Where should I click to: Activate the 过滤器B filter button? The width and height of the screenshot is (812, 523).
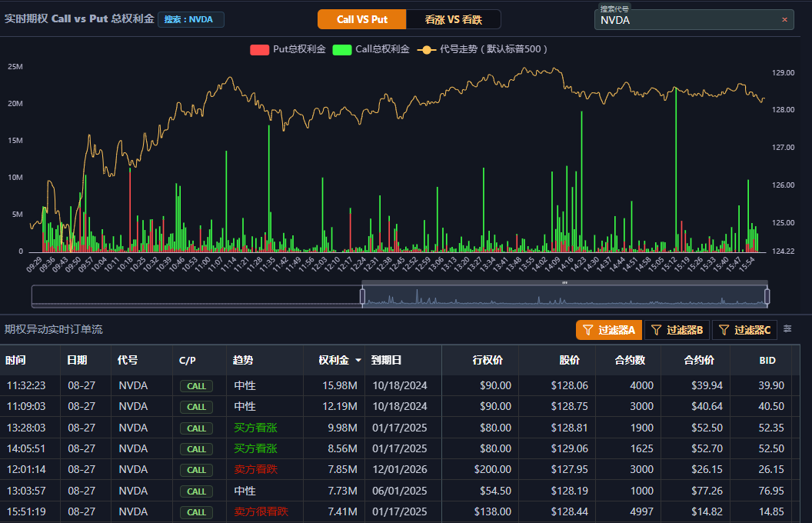point(677,330)
